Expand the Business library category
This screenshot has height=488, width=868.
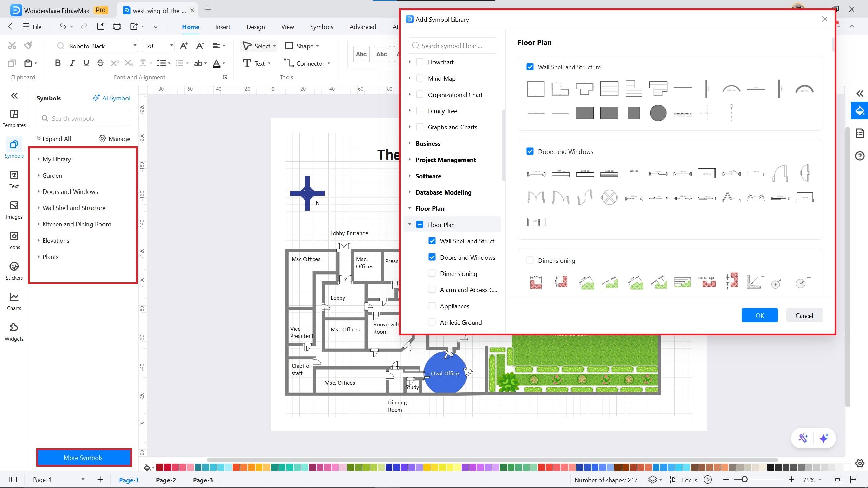click(x=410, y=143)
